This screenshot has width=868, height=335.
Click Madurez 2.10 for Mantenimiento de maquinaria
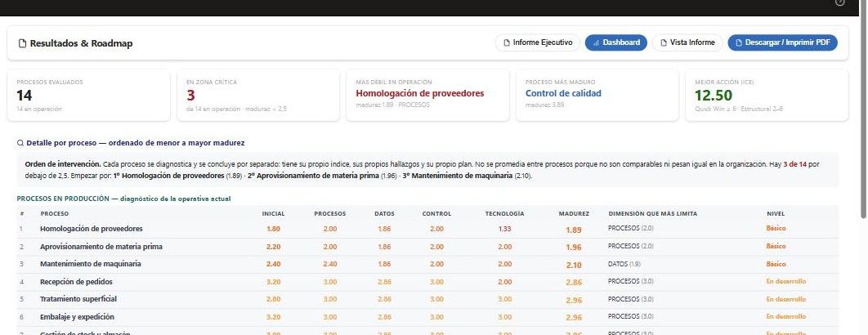pyautogui.click(x=574, y=266)
